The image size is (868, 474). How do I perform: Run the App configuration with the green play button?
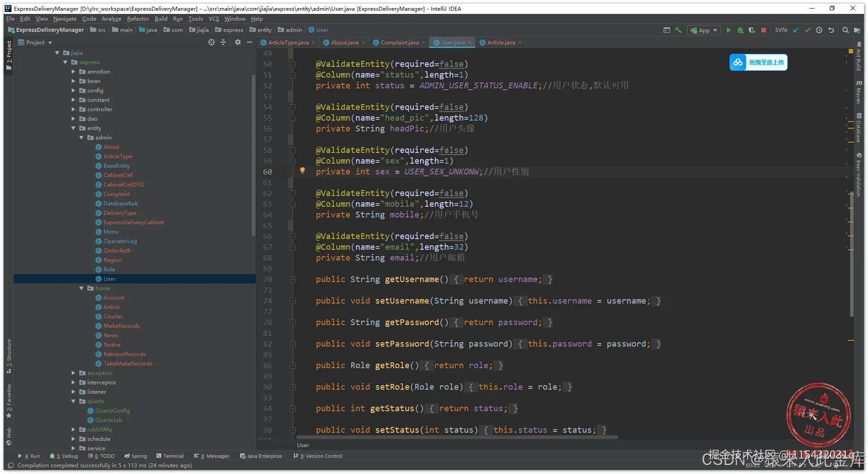[729, 30]
